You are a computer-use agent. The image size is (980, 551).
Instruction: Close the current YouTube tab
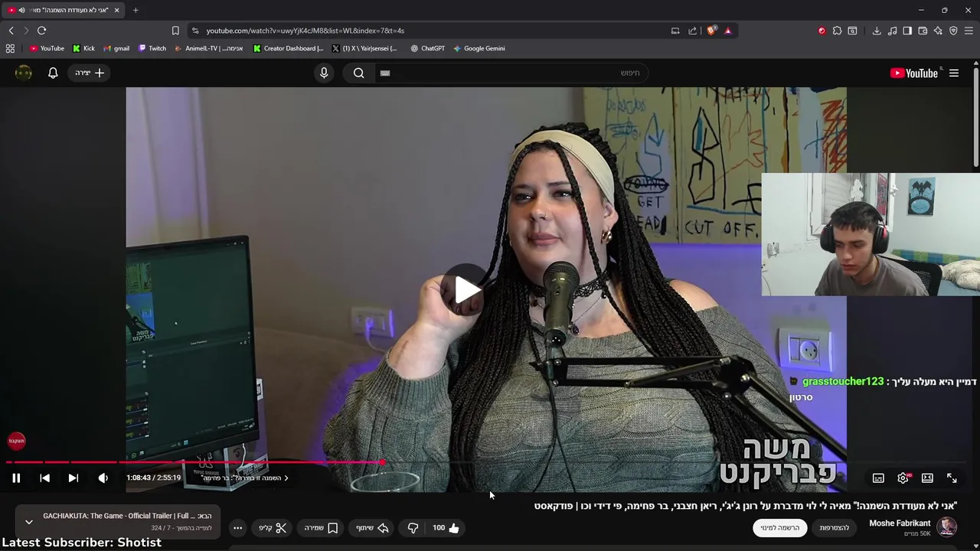(117, 10)
